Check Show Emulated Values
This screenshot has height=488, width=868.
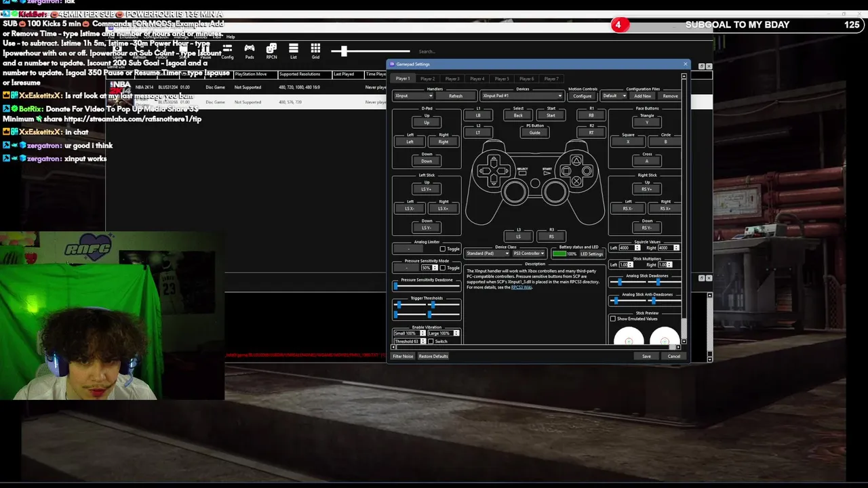pos(613,319)
